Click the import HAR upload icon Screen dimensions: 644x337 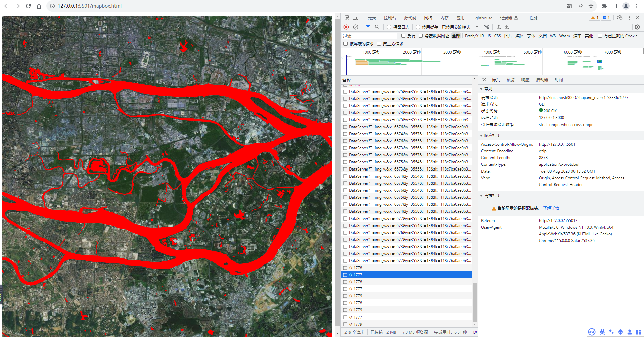[499, 27]
